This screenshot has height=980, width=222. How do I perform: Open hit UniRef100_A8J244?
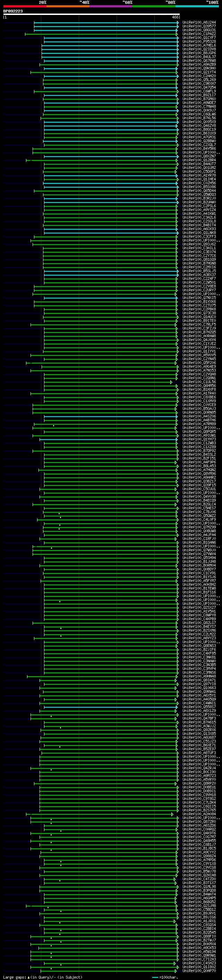click(199, 23)
